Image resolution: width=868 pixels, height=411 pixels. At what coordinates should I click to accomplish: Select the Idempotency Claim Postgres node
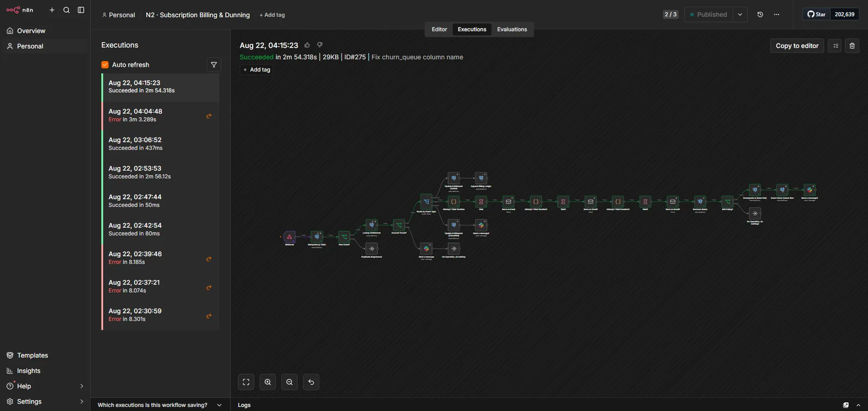[x=317, y=237]
